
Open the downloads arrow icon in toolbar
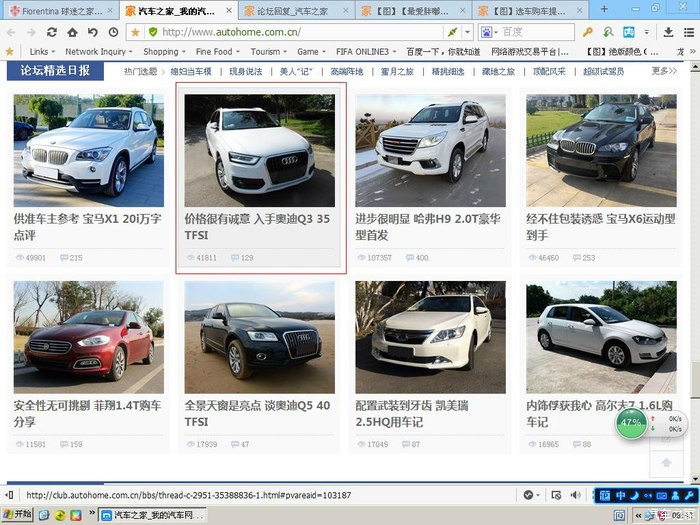(669, 32)
